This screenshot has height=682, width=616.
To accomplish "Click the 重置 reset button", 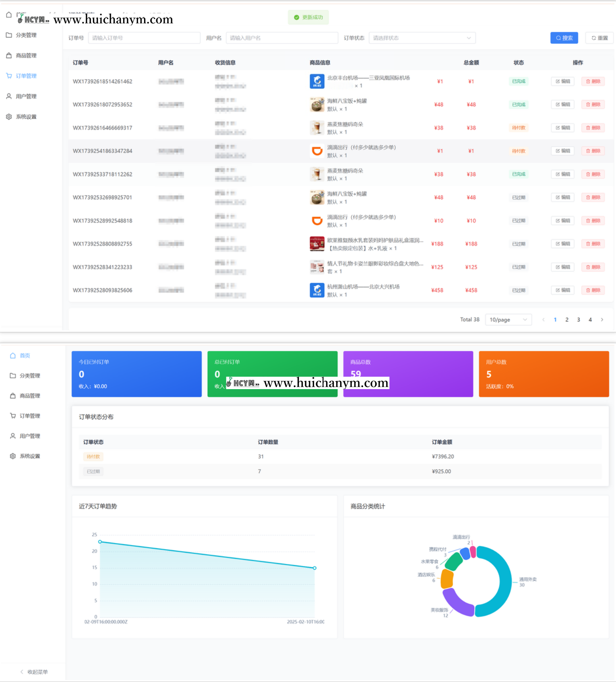I will 599,38.
